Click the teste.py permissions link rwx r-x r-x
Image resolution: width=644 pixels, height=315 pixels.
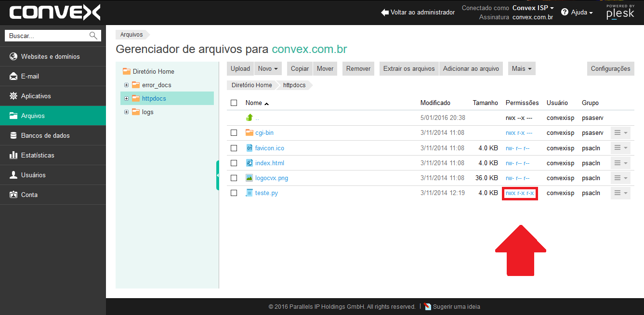pos(520,193)
